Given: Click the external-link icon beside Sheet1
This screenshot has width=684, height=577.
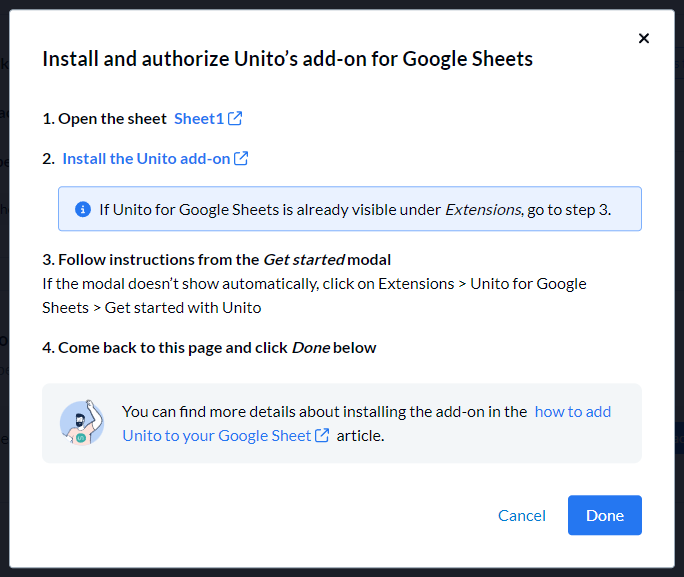Looking at the screenshot, I should (x=236, y=118).
